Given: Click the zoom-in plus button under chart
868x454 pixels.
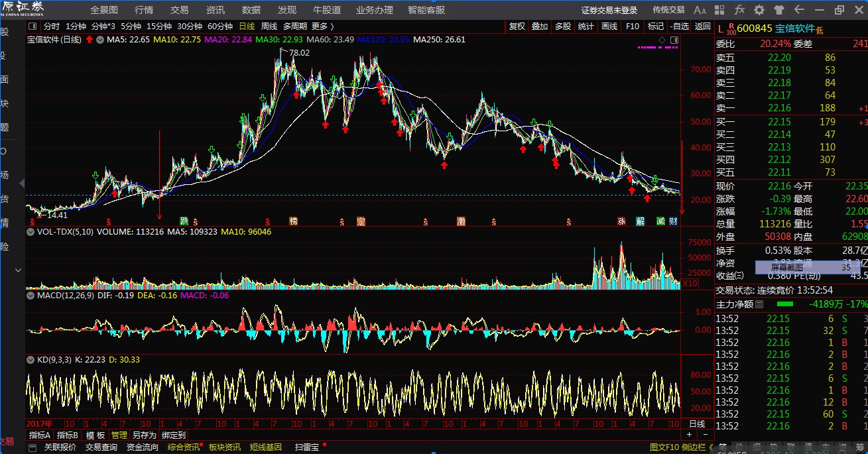Looking at the screenshot, I should click(690, 435).
